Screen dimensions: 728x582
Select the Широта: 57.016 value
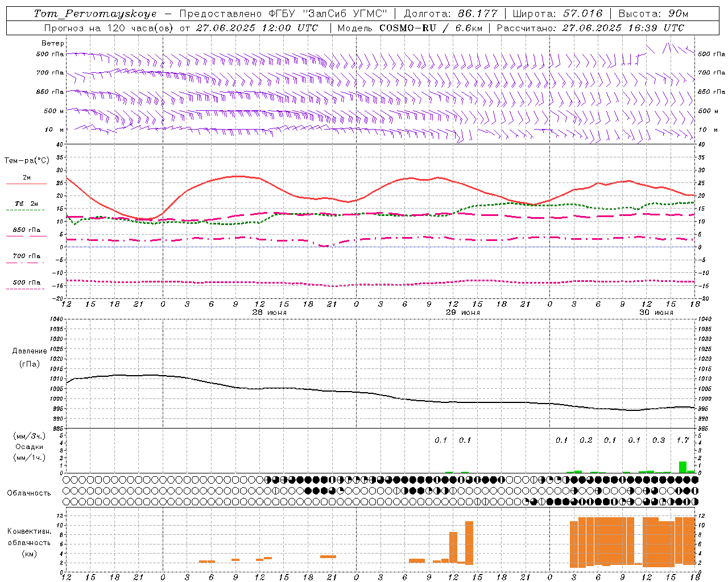[x=557, y=14]
